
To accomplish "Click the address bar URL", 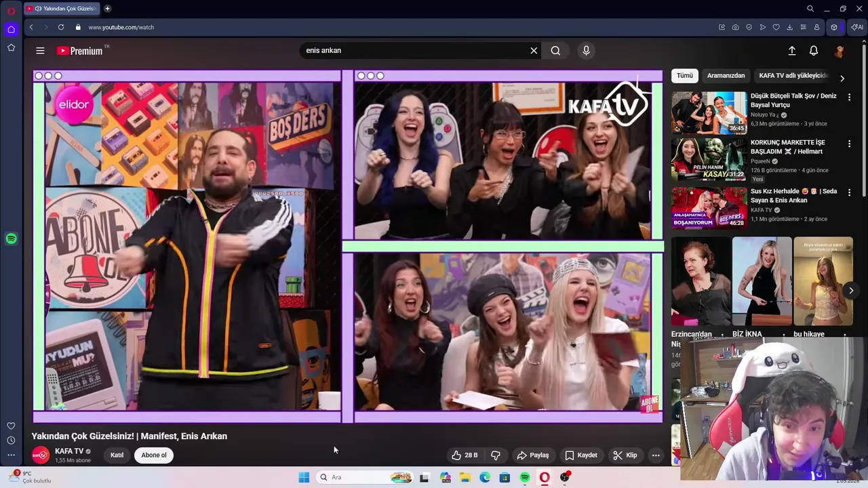I will click(x=121, y=27).
